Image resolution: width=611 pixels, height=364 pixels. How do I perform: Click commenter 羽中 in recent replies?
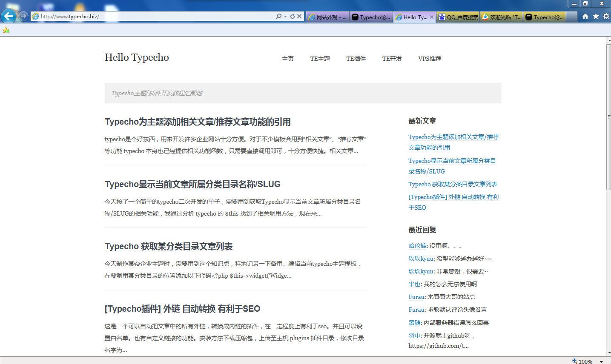coord(414,336)
